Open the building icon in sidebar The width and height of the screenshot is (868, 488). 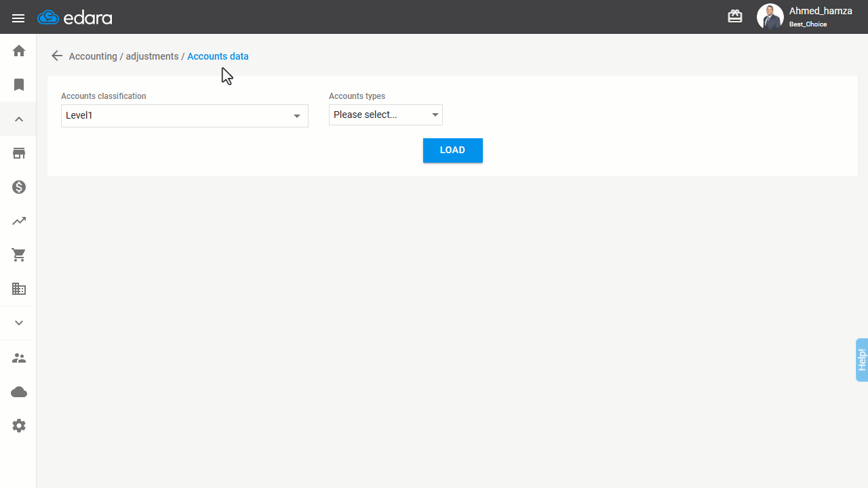tap(19, 289)
